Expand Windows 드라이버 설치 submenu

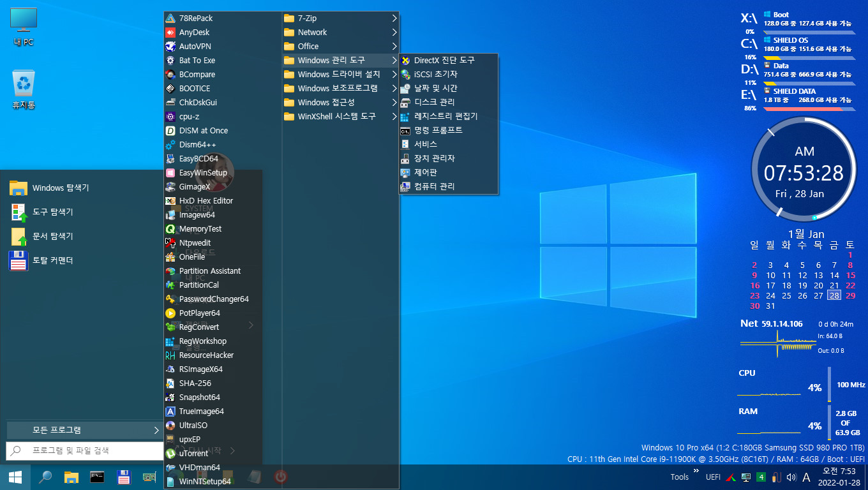tap(340, 74)
